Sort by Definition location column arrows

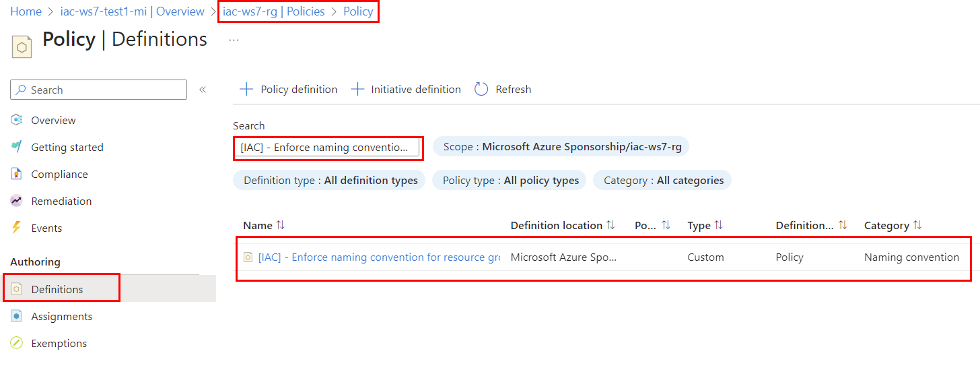[610, 225]
